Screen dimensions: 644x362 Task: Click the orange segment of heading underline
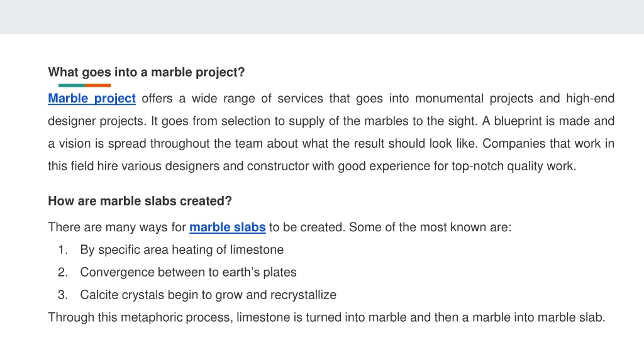click(x=97, y=85)
